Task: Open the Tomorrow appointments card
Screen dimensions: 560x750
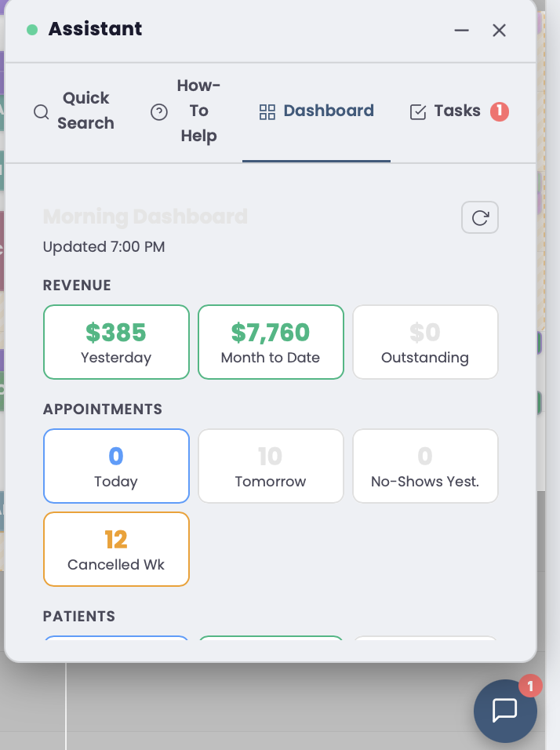Action: click(x=271, y=466)
